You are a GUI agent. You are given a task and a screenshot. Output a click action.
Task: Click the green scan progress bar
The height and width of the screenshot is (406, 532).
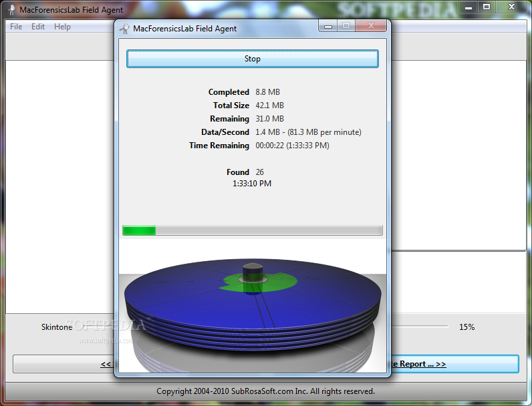point(253,230)
